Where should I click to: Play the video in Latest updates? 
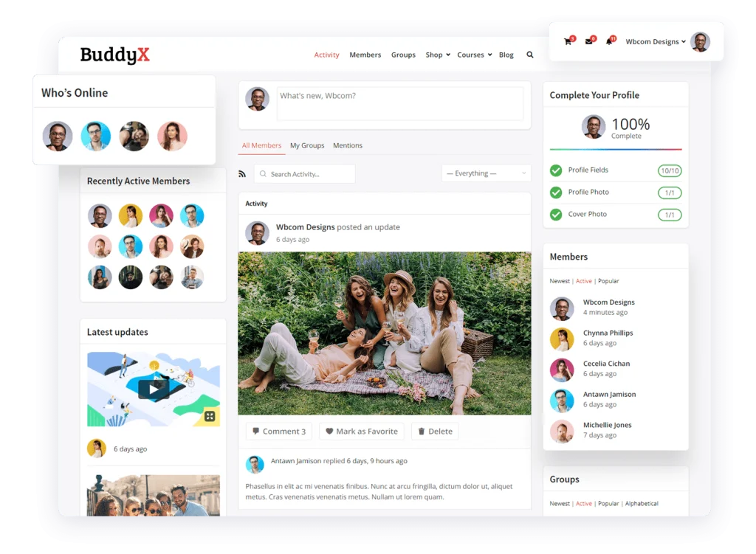tap(154, 389)
